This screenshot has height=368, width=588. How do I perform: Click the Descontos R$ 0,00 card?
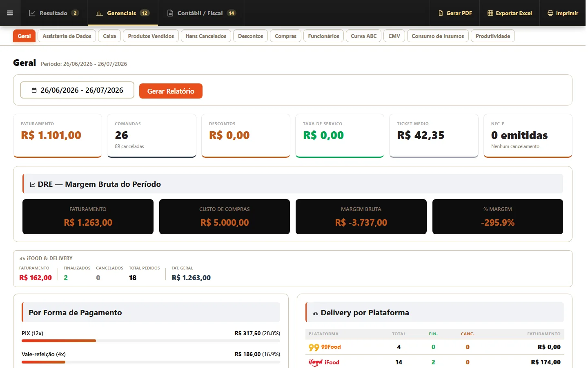[246, 136]
